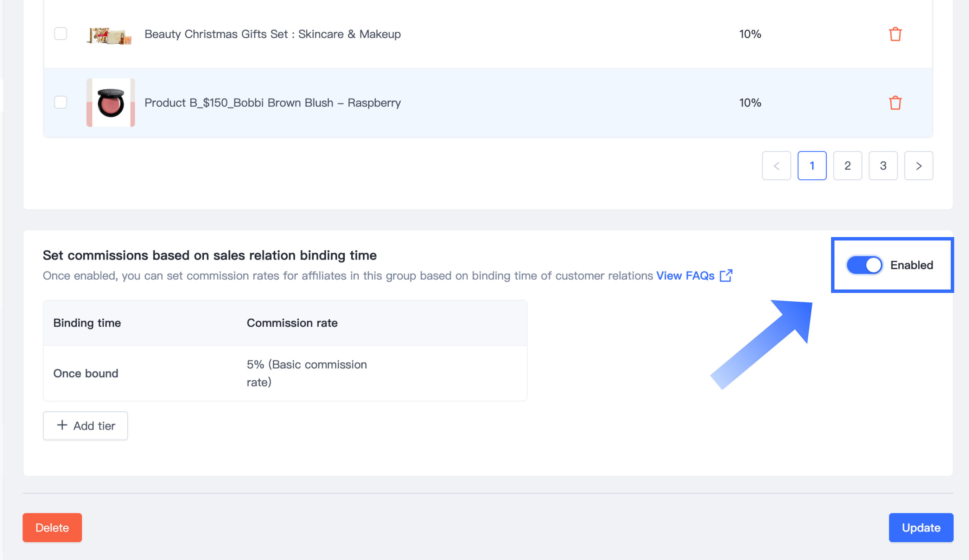This screenshot has width=969, height=560.
Task: Go to the previous products page
Action: [x=776, y=166]
